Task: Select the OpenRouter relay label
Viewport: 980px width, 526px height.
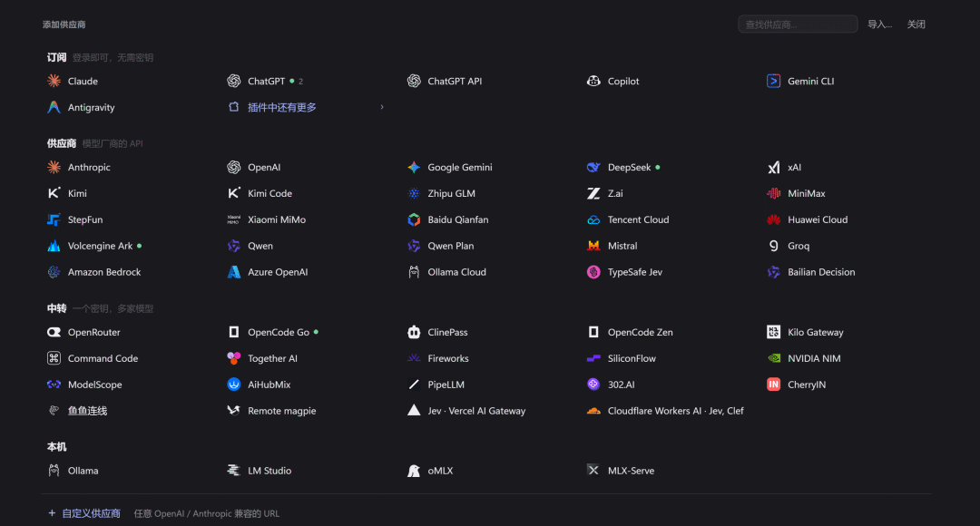Action: (x=93, y=332)
